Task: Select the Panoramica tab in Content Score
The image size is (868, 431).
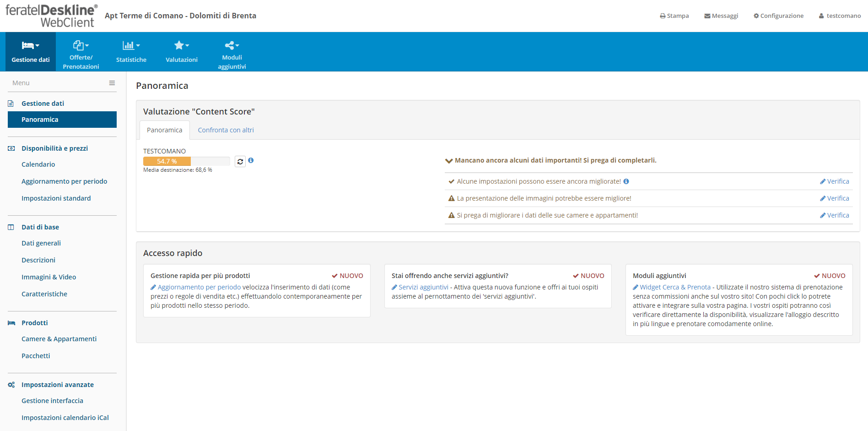Action: point(164,130)
